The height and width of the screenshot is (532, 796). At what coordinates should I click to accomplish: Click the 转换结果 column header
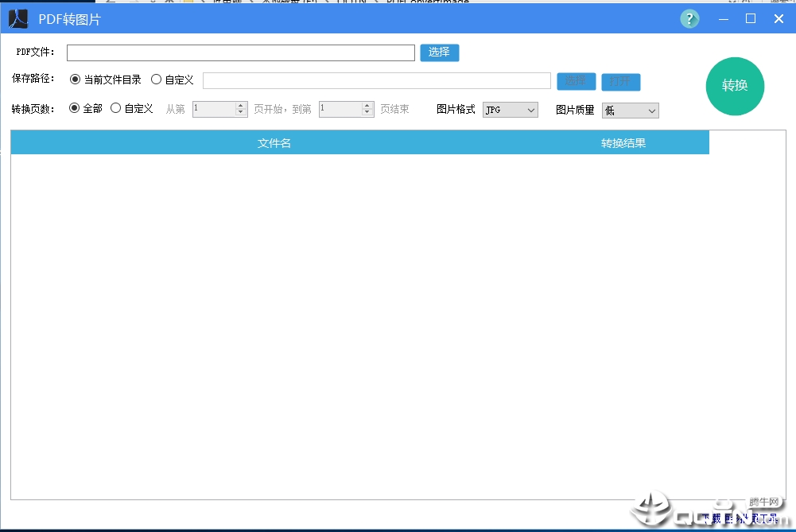coord(623,142)
